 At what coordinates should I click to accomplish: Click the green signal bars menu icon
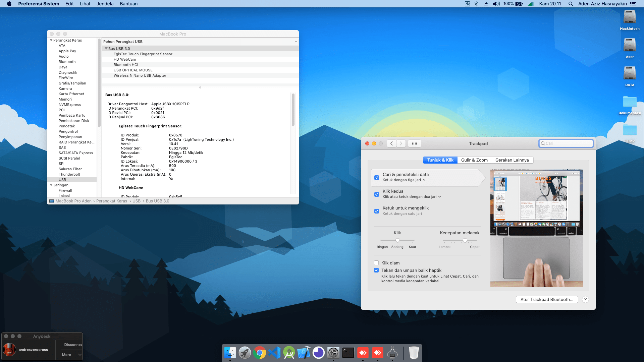pos(531,4)
